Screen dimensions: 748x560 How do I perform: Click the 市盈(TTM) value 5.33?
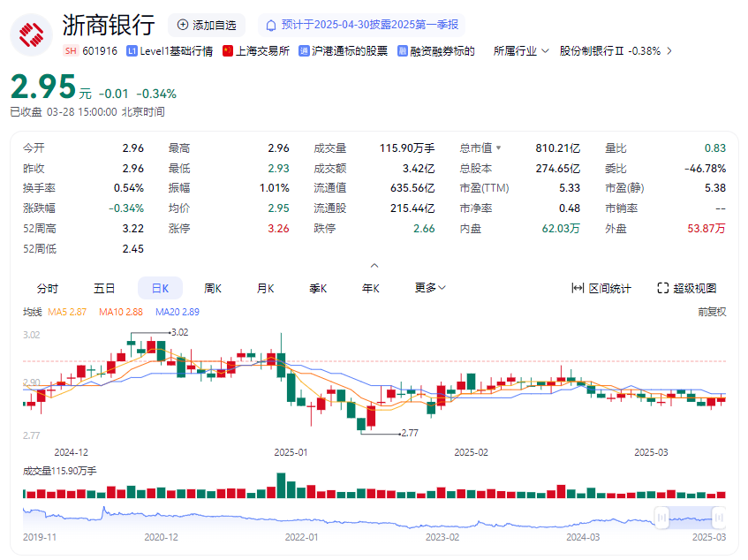[570, 188]
